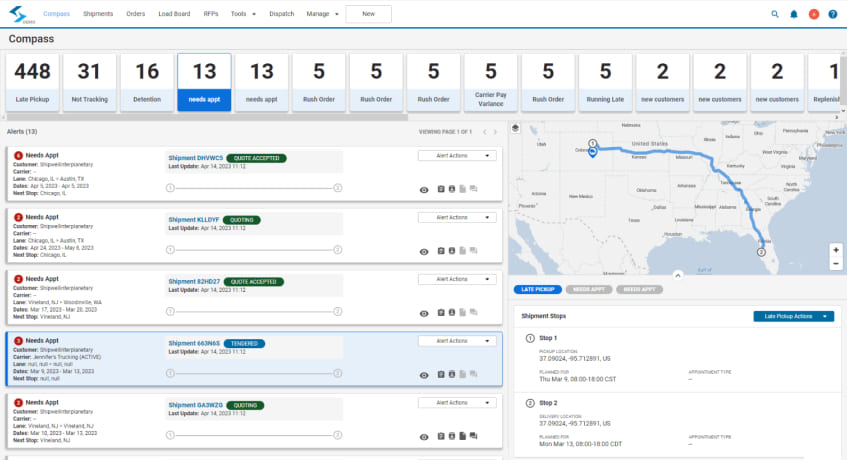Image resolution: width=847 pixels, height=460 pixels.
Task: Open clipboard icon for Shipment GA3WZ0
Action: 441,436
